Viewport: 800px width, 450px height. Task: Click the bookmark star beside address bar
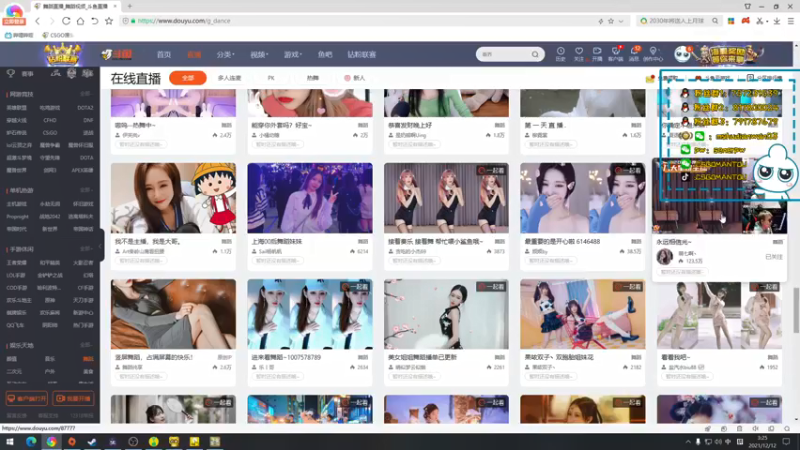pyautogui.click(x=109, y=21)
